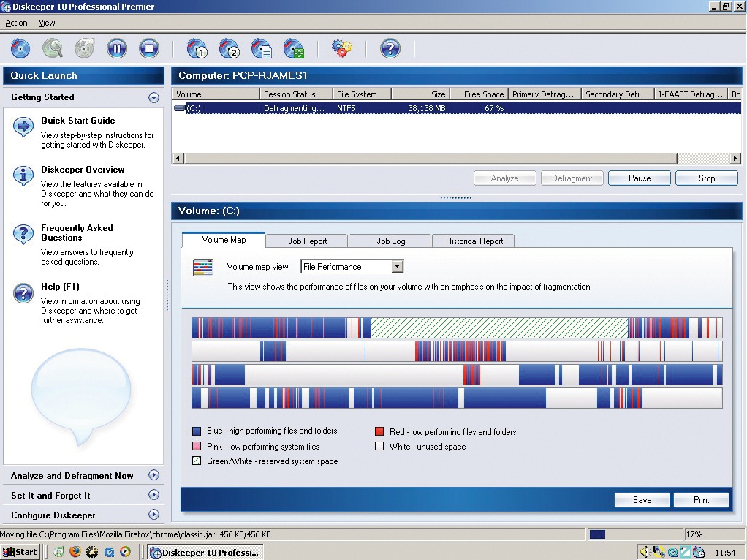Viewport: 747px width, 560px height.
Task: Click the Size column header
Action: [421, 94]
